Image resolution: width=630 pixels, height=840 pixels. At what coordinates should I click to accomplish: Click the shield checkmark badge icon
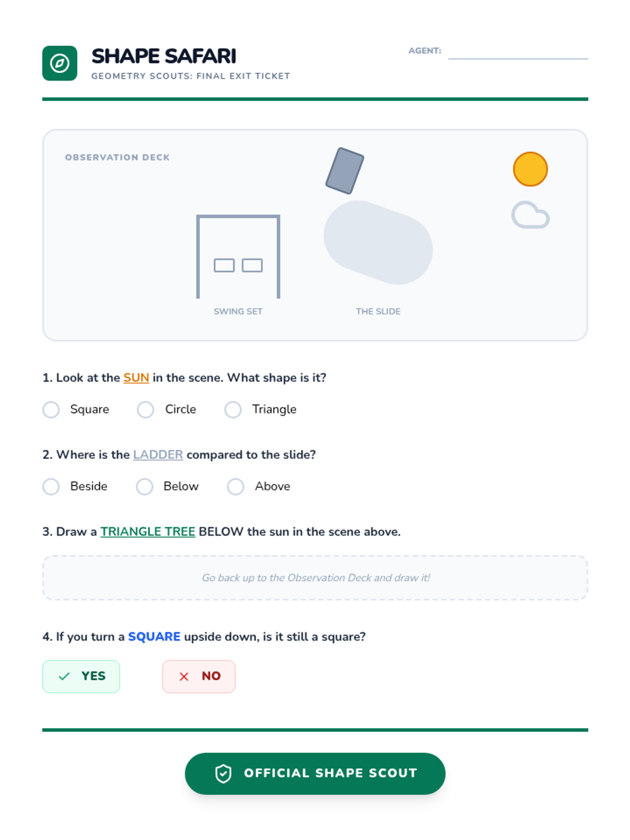point(223,773)
